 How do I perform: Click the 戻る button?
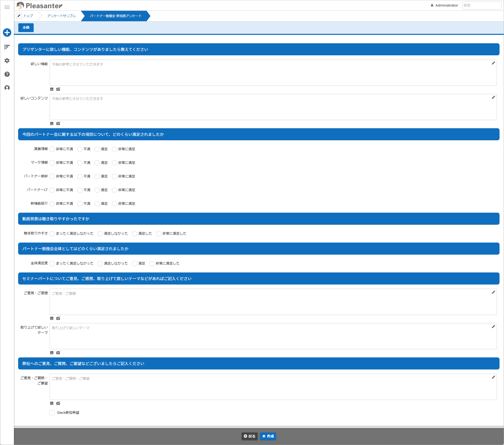[250, 436]
